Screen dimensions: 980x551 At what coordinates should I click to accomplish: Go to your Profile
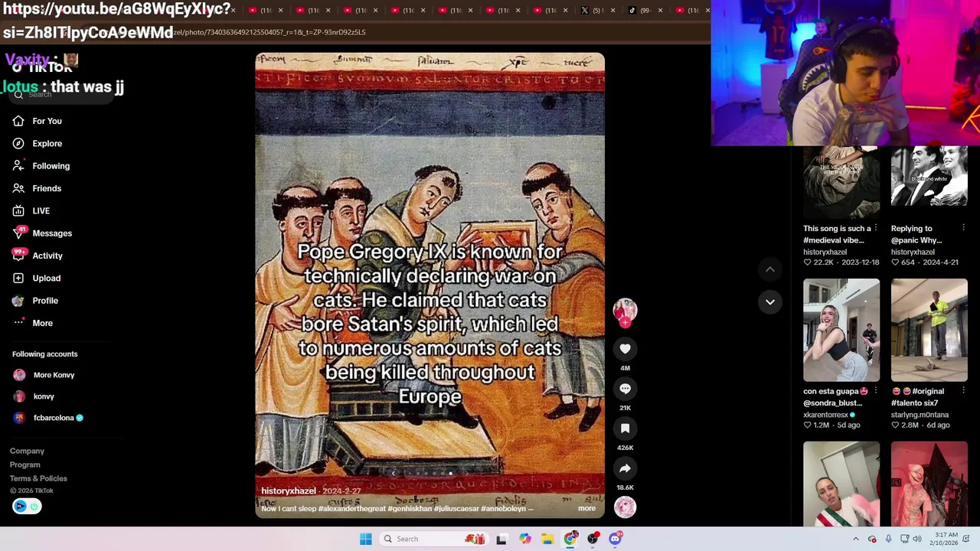34,301
